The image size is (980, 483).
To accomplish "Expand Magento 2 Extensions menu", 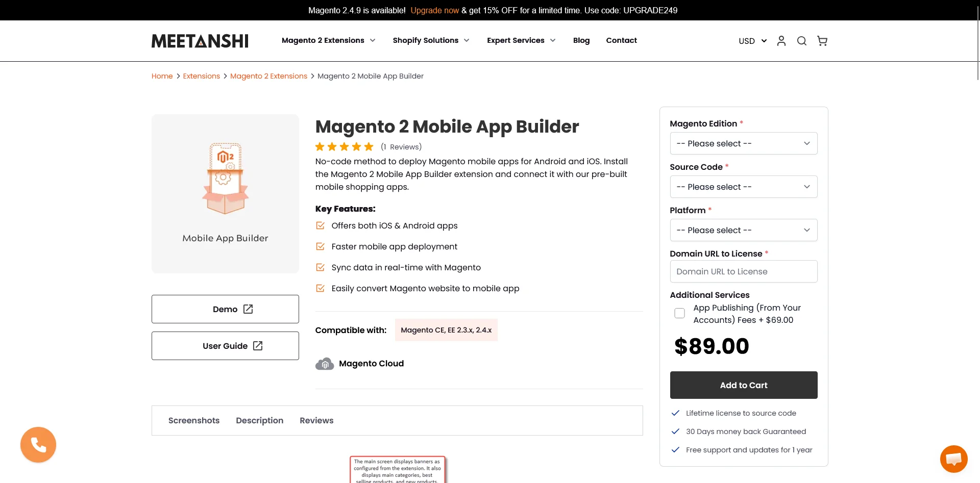I will point(329,40).
